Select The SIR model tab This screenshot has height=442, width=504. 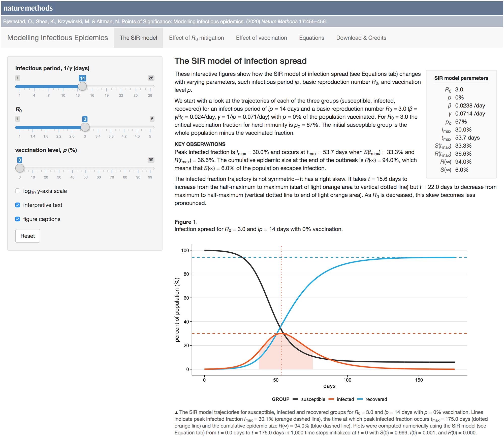coord(138,38)
